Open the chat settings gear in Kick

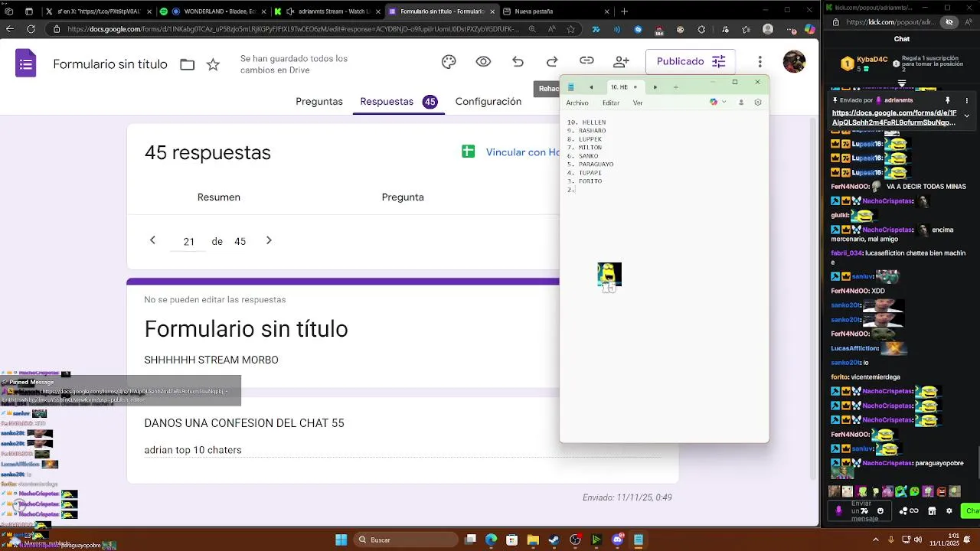coord(949,511)
